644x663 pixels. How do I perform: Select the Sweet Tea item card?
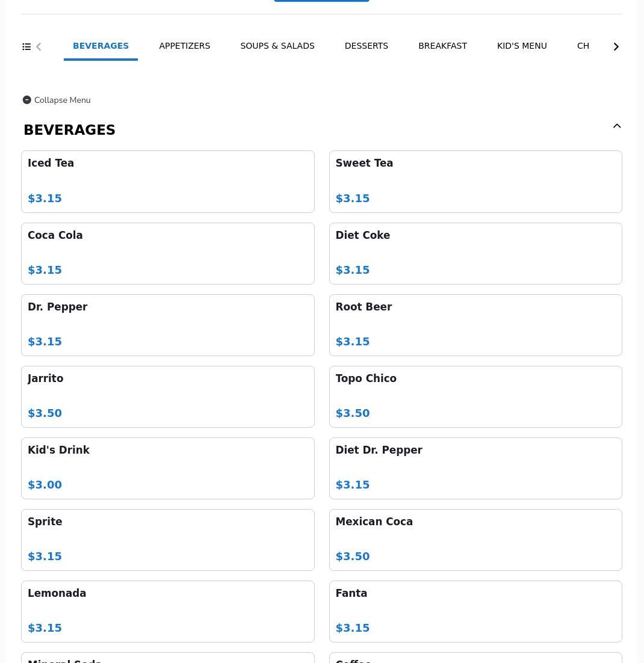pos(475,182)
